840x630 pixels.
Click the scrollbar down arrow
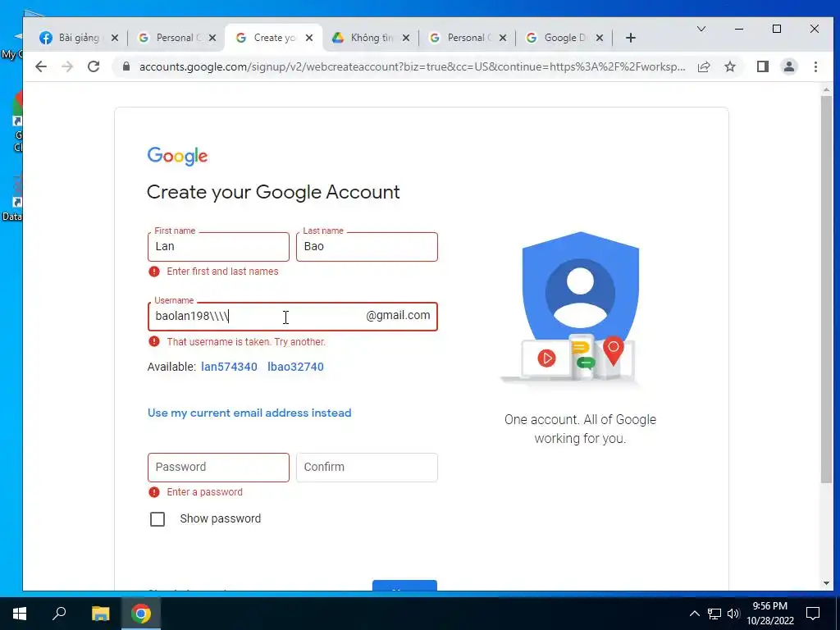click(826, 583)
